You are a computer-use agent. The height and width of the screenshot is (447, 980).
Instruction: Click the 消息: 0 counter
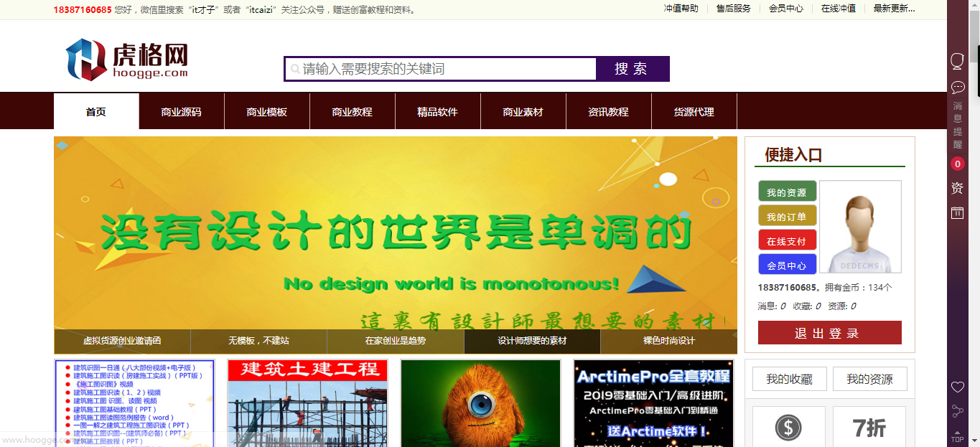772,306
